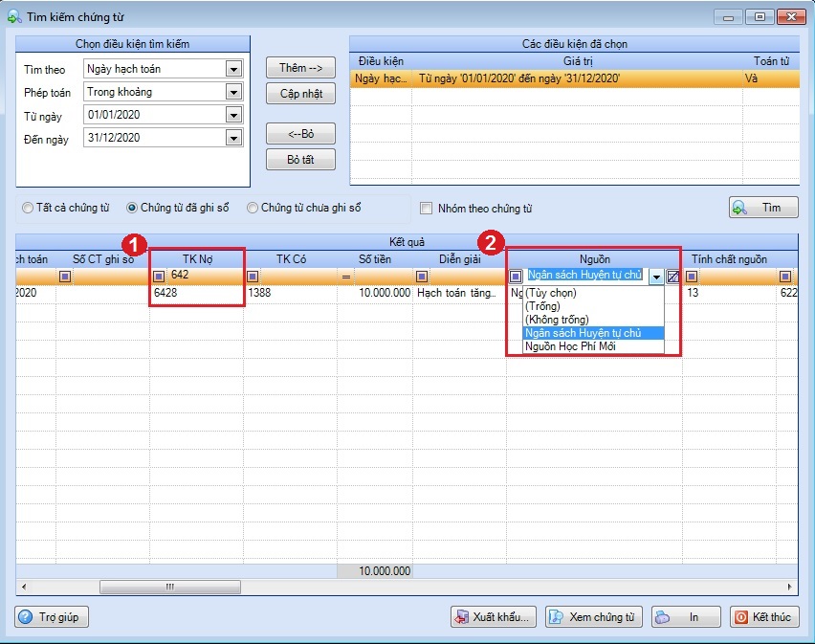Clear the Nguồn filter with the clear icon
The image size is (815, 644).
672,277
